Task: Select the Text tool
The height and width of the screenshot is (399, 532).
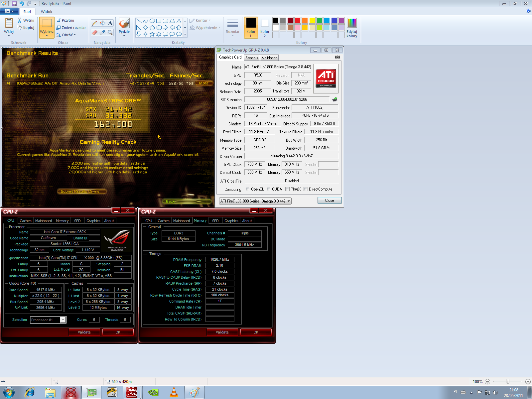Action: [110, 23]
